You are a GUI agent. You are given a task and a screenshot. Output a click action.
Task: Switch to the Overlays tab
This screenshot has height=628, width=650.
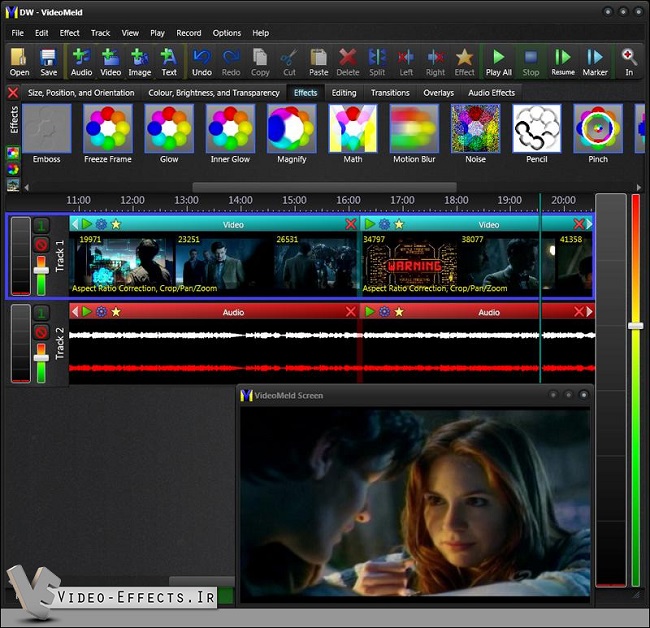point(439,93)
